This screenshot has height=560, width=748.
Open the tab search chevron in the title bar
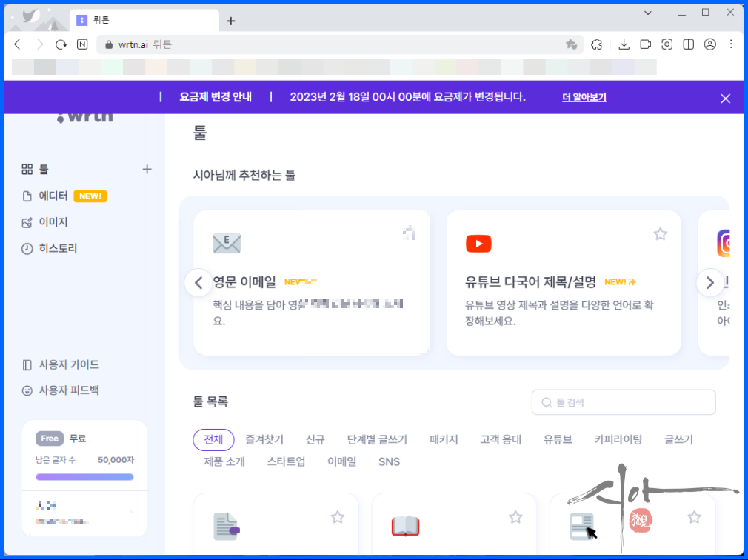pos(648,13)
